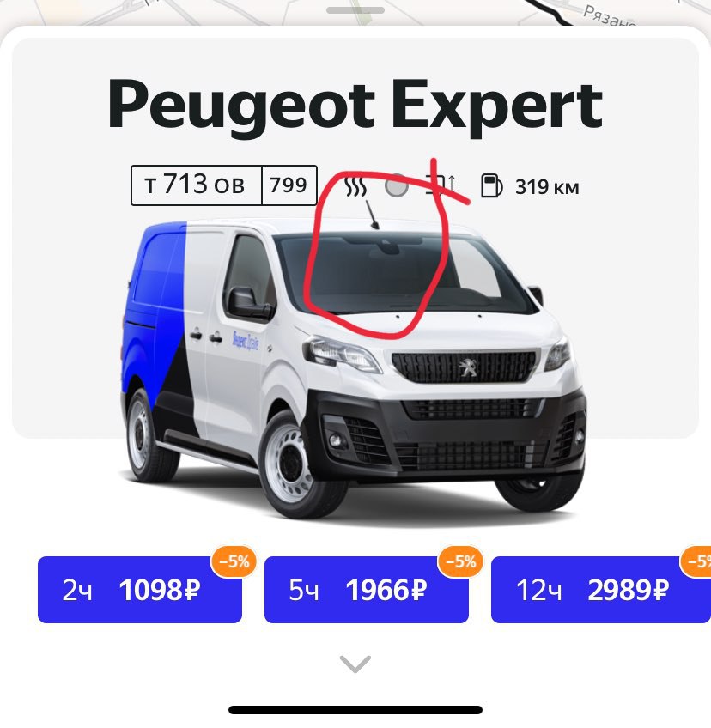Tap the license plate т 713 ов
Image resolution: width=711 pixels, height=728 pixels.
point(196,185)
